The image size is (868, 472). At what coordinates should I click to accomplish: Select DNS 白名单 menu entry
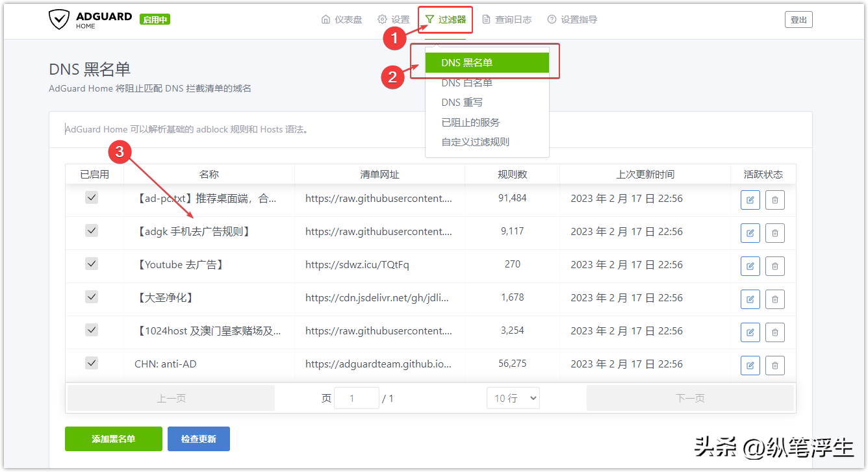pos(487,82)
